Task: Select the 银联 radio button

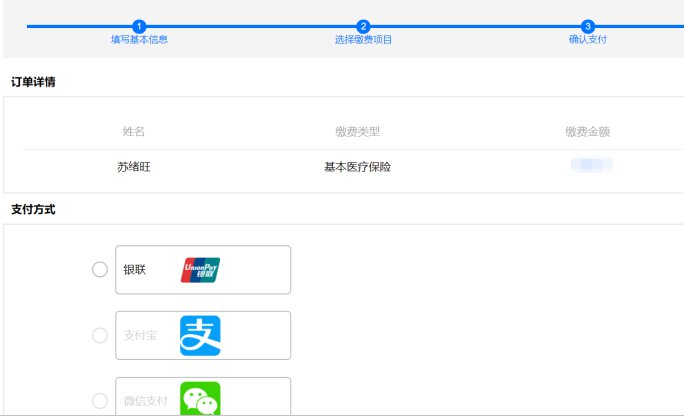Action: [100, 269]
